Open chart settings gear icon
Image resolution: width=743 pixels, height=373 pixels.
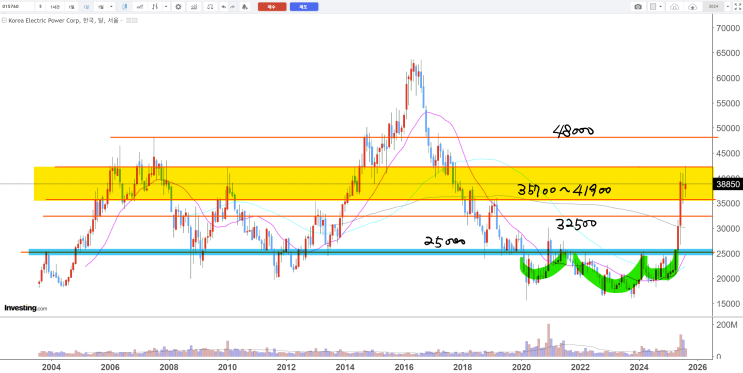point(178,7)
